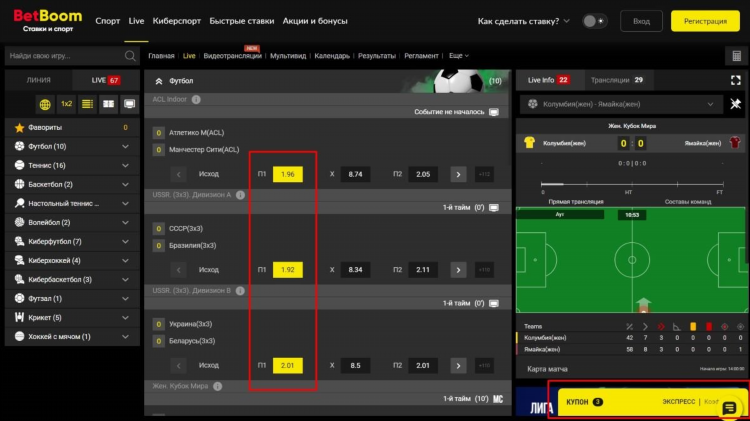Viewport: 750px width, 421px height.
Task: Click broadcast icon in Дивизион B 1-й тайм row
Action: click(x=494, y=303)
